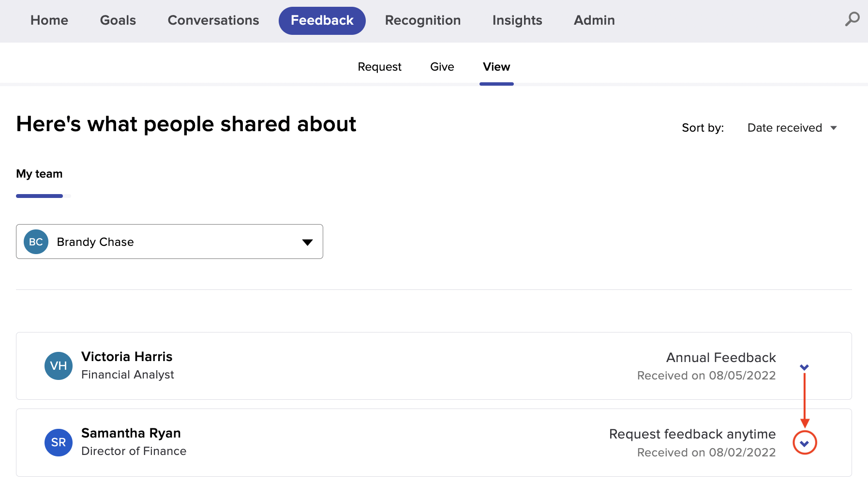Image resolution: width=868 pixels, height=484 pixels.
Task: Click the Here's what people shared about heading
Action: tap(186, 124)
